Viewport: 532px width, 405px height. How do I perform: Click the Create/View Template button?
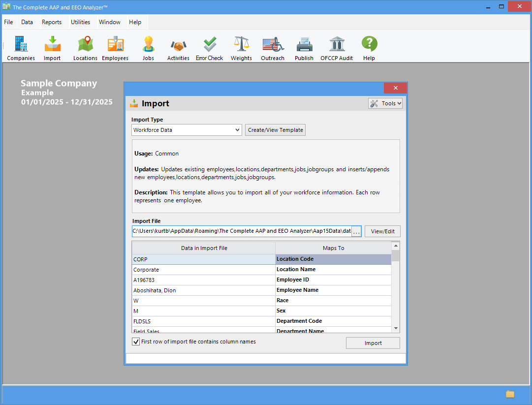click(x=275, y=130)
